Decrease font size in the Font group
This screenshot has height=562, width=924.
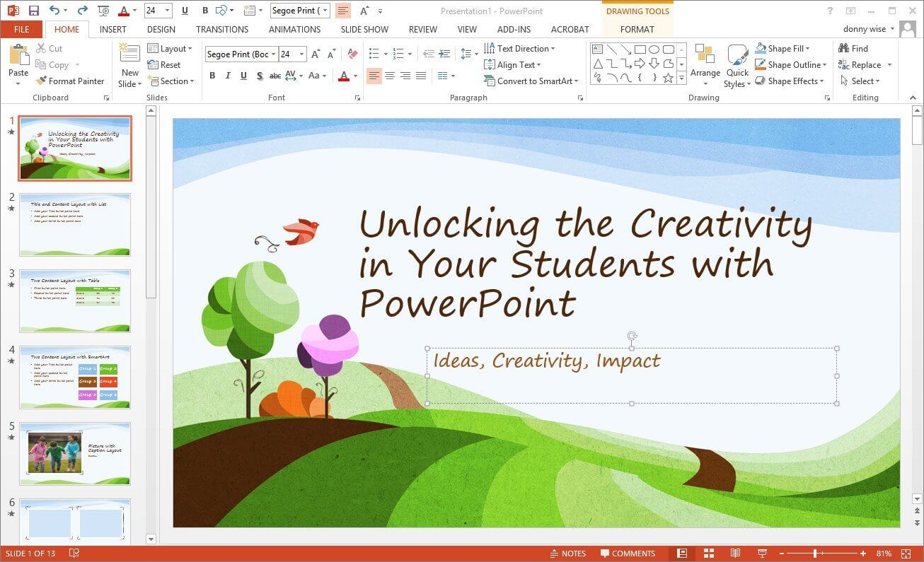331,54
